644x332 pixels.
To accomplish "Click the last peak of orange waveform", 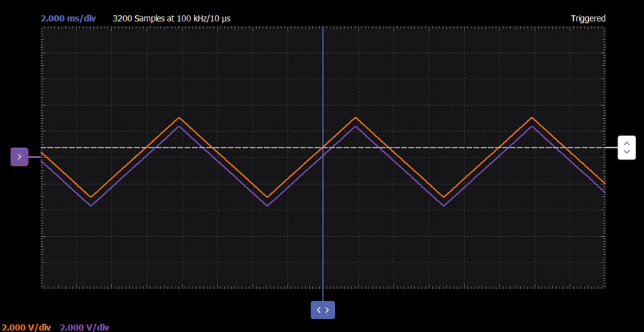I will click(532, 117).
